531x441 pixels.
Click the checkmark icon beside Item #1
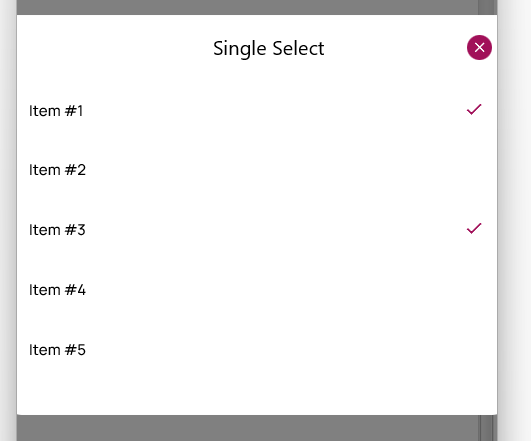(474, 109)
